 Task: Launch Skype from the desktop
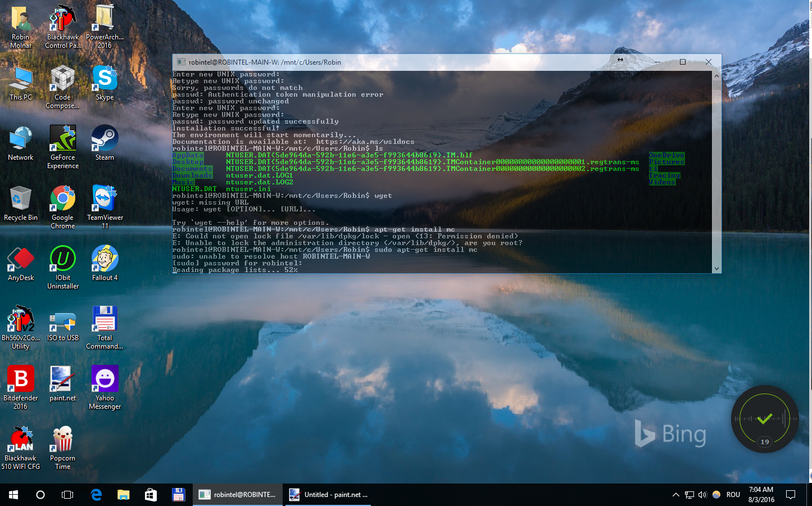pyautogui.click(x=105, y=83)
